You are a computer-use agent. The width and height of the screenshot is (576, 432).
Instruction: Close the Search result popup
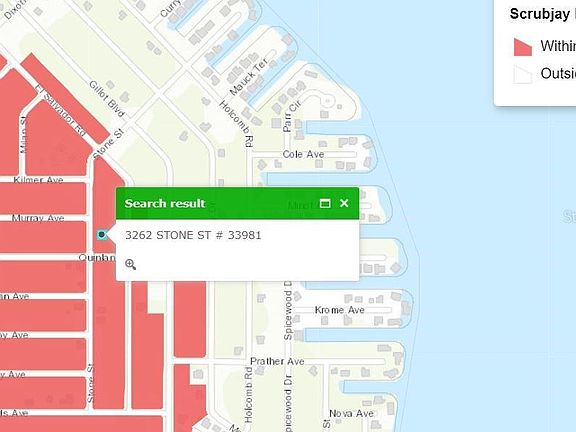[344, 203]
